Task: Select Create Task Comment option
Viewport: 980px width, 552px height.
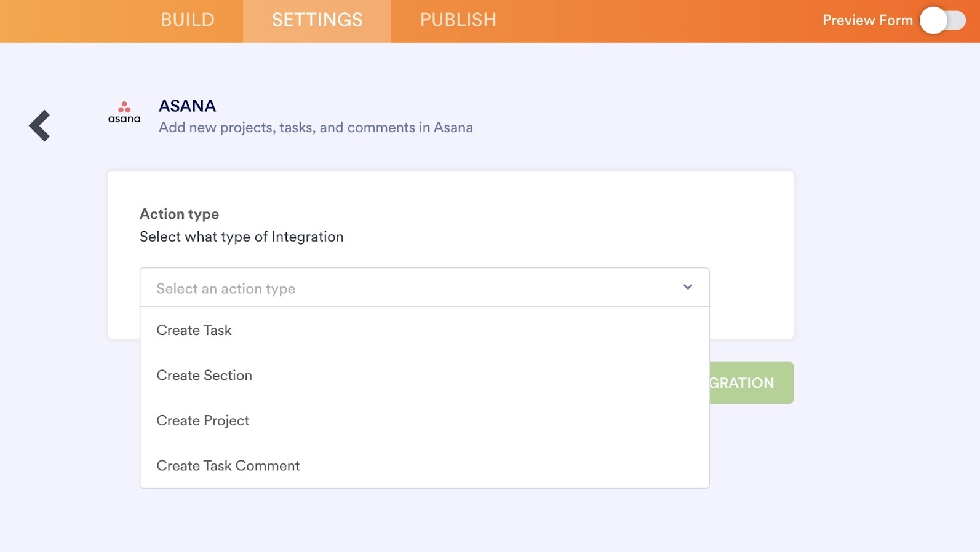Action: tap(228, 466)
